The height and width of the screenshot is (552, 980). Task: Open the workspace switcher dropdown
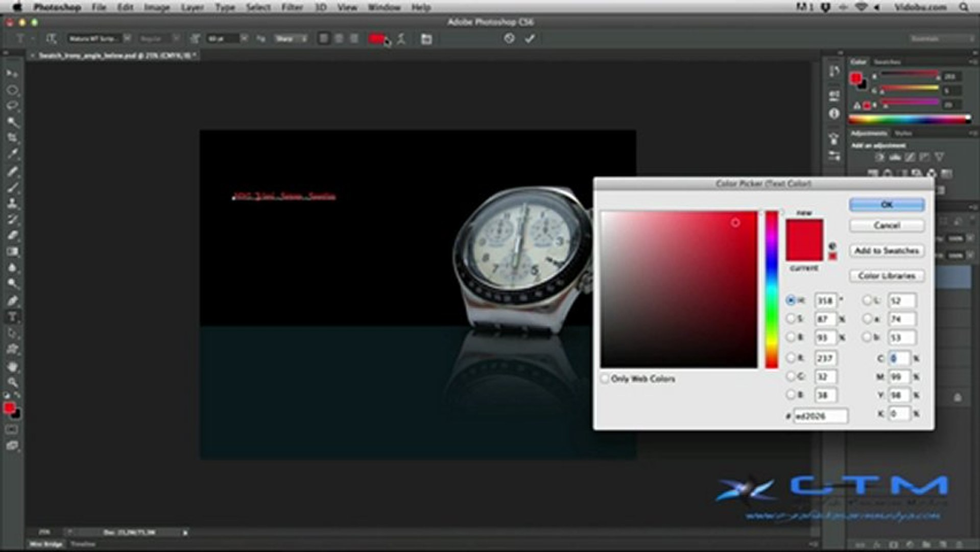(x=941, y=39)
